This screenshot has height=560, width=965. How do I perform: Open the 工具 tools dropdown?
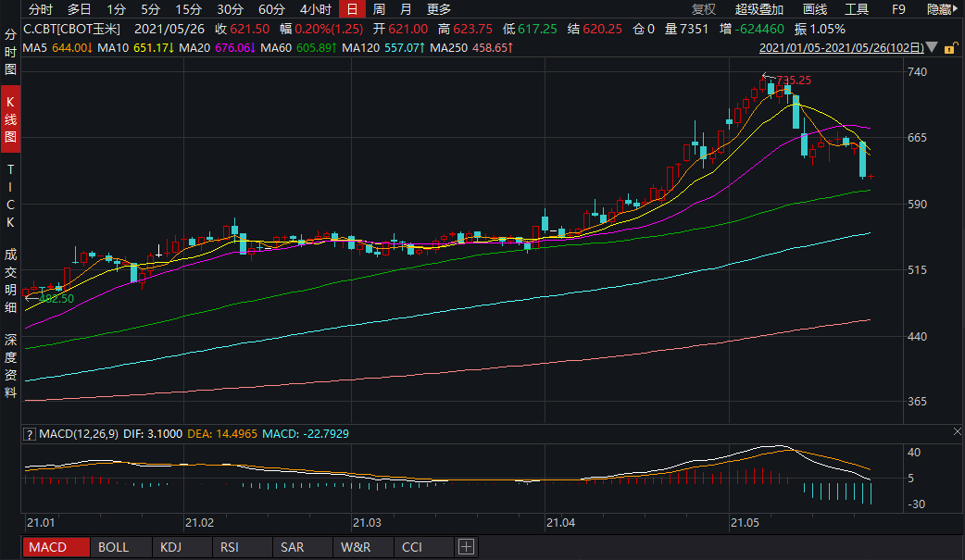(857, 9)
